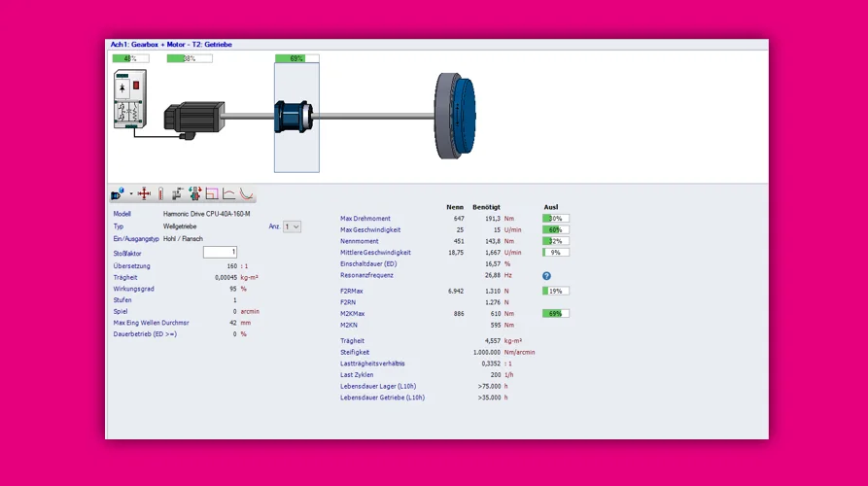868x486 pixels.
Task: Click the red four-way arrows icon
Action: tap(144, 194)
